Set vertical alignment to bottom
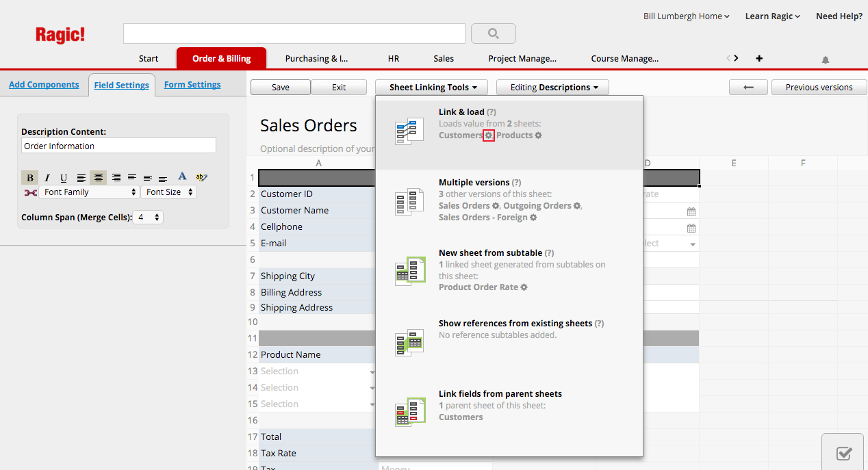Screen dimensions: 868x470 click(x=163, y=178)
